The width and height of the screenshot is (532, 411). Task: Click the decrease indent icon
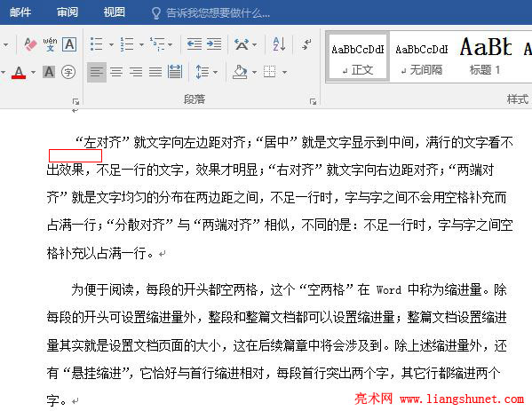195,44
